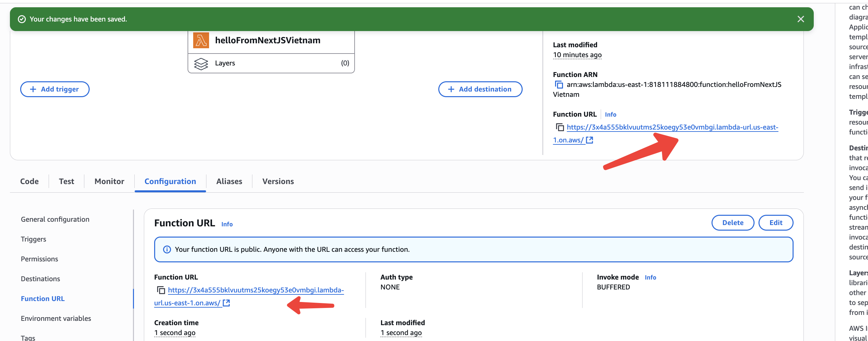Screen dimensions: 868x341
Task: Delete the function URL
Action: [732, 222]
